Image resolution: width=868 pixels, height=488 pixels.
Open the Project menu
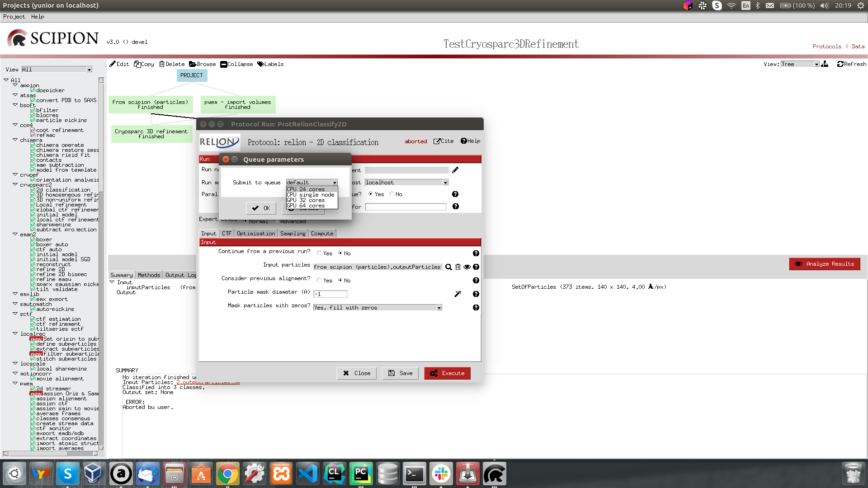click(x=14, y=17)
